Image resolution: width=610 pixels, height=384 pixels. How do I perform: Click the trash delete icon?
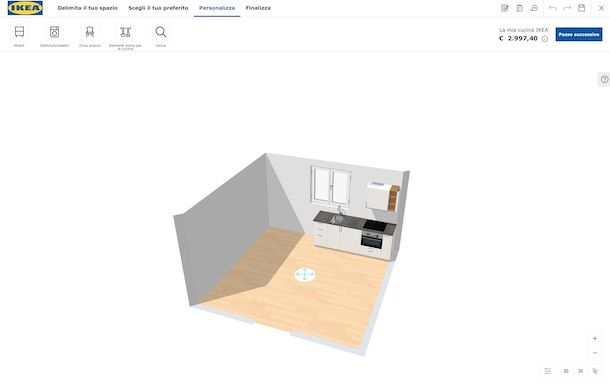519,8
